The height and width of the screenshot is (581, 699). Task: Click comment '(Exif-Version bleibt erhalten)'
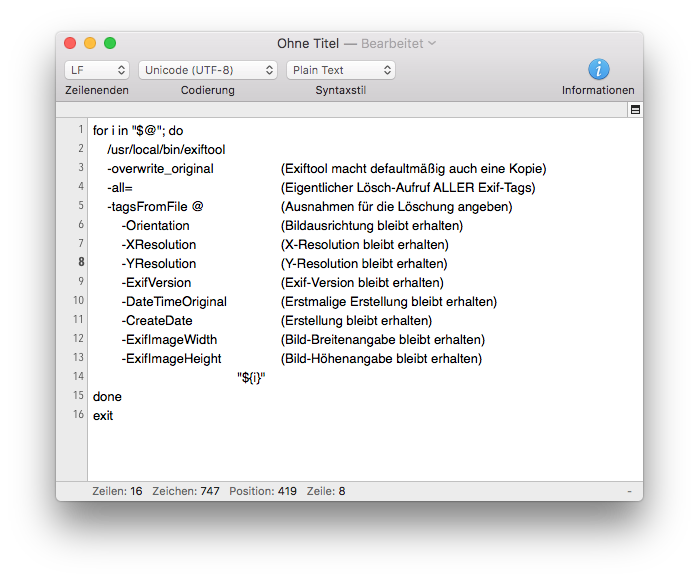[x=362, y=283]
